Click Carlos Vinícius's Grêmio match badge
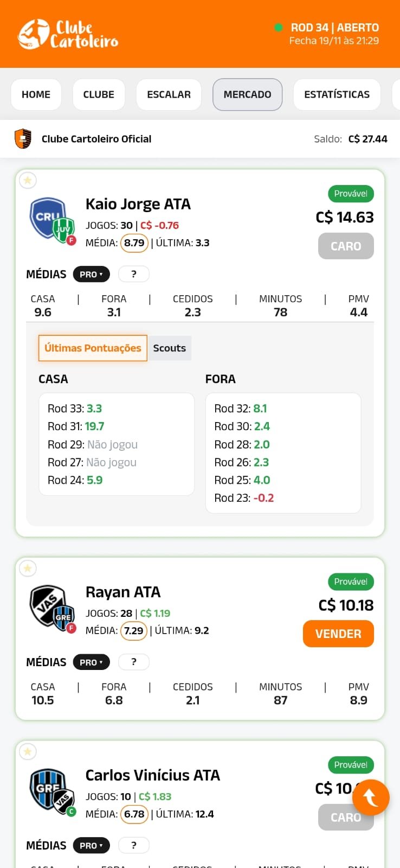The image size is (400, 868). pos(52,792)
